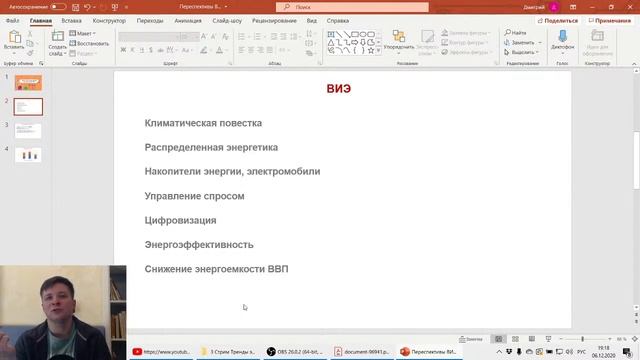Select slide 1 thumbnail
Screen dimensions: 640x360
[x=28, y=82]
